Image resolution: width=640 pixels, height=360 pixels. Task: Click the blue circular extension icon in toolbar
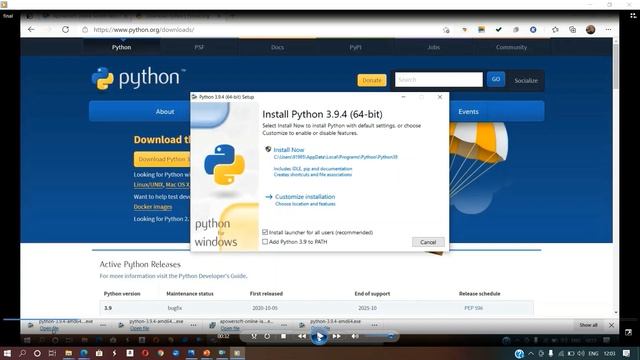click(533, 29)
